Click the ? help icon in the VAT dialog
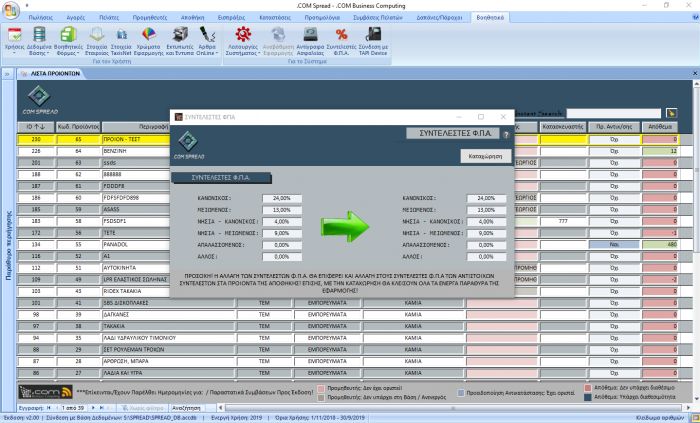700x423 pixels. click(506, 134)
